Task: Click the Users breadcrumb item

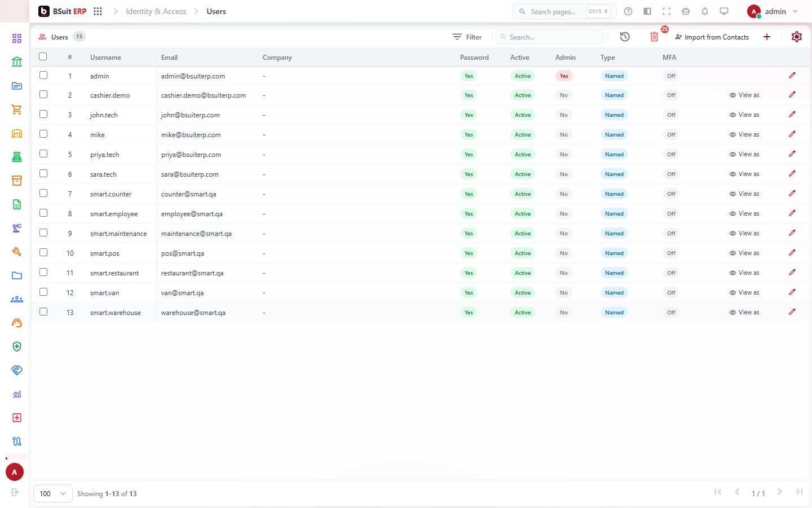Action: click(x=217, y=11)
